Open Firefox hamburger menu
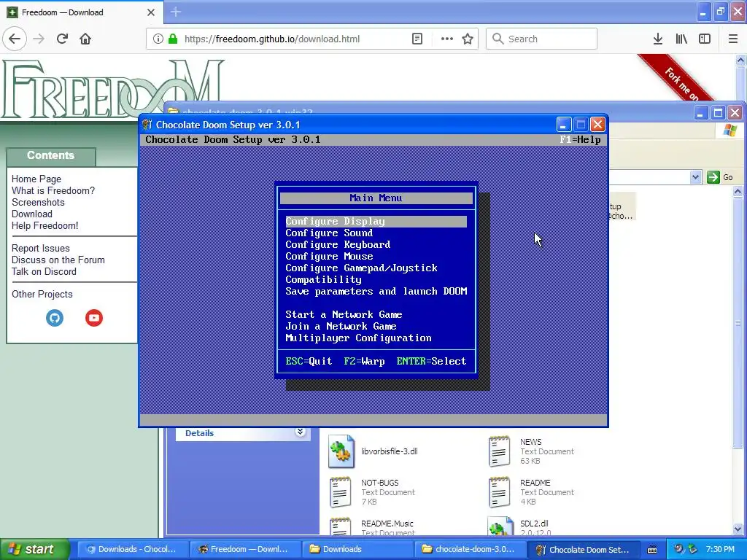747x560 pixels. (x=733, y=39)
